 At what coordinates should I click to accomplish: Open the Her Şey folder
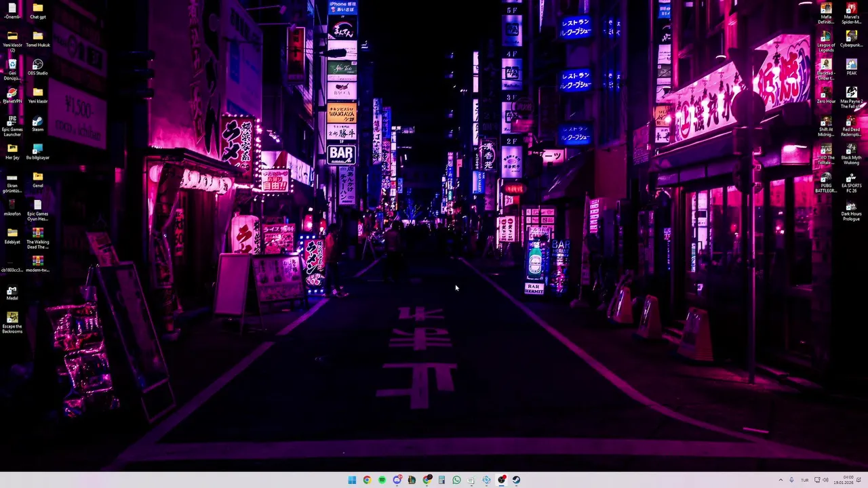pos(12,152)
